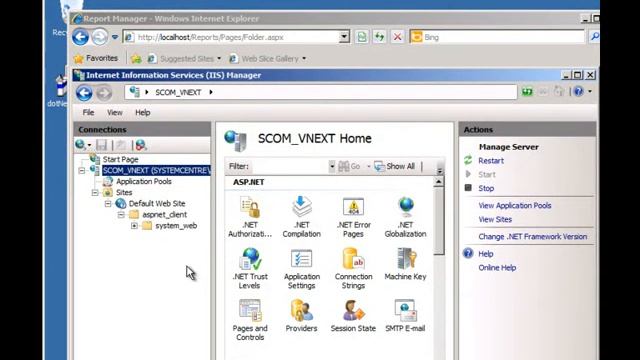
Task: Click the Internet Explorer forward button
Action: [100, 37]
